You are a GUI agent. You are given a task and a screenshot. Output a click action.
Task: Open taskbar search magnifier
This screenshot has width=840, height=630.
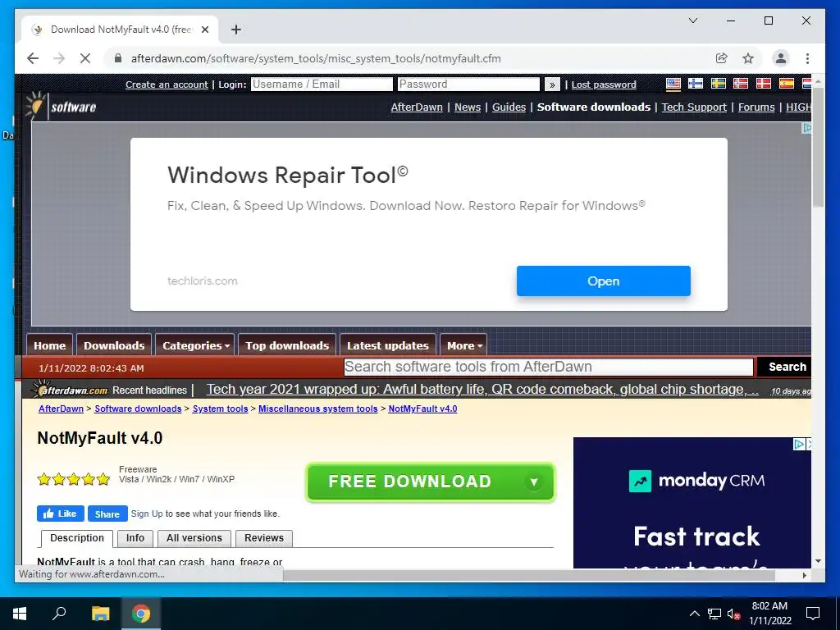59,614
